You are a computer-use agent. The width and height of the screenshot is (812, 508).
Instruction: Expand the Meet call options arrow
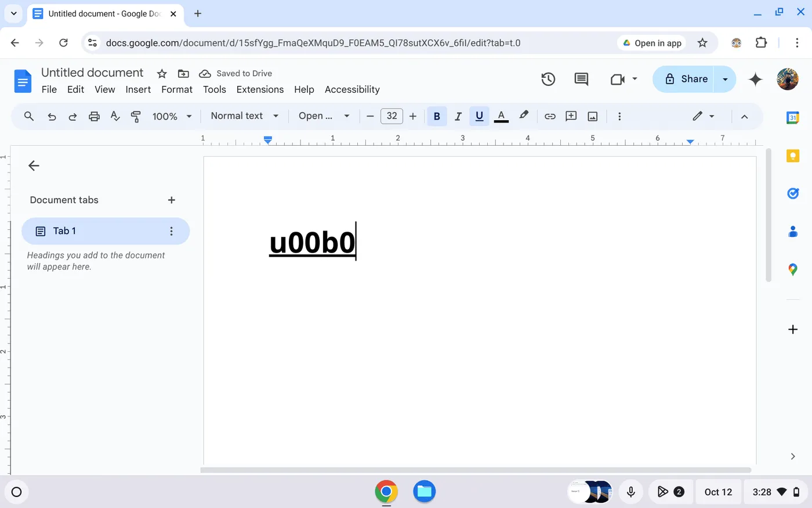coord(635,79)
